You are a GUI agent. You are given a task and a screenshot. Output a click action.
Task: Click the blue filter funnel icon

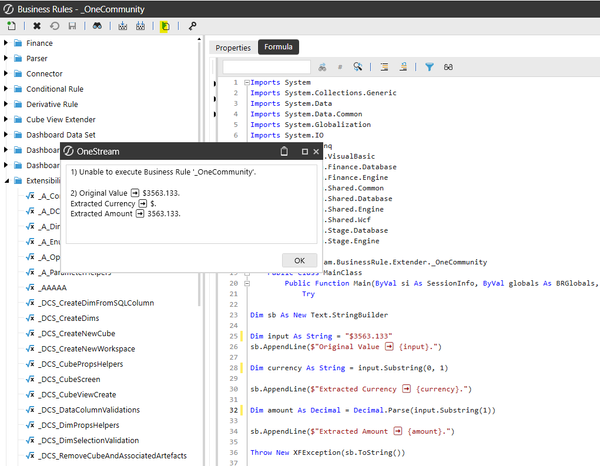tap(429, 67)
